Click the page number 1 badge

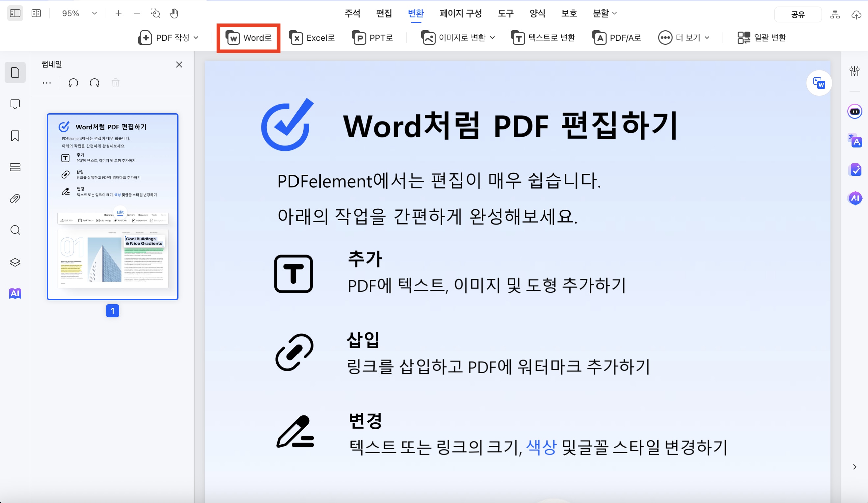[113, 311]
